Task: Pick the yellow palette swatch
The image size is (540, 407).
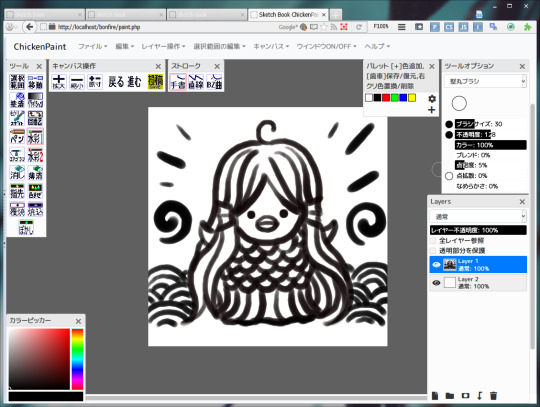Action: click(x=412, y=98)
